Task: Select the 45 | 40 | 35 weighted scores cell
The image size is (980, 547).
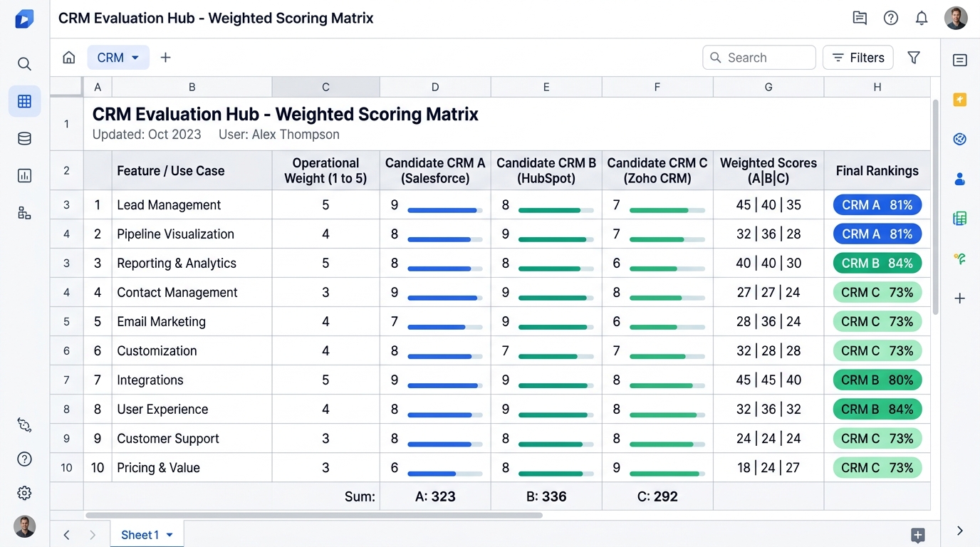Action: pos(768,205)
